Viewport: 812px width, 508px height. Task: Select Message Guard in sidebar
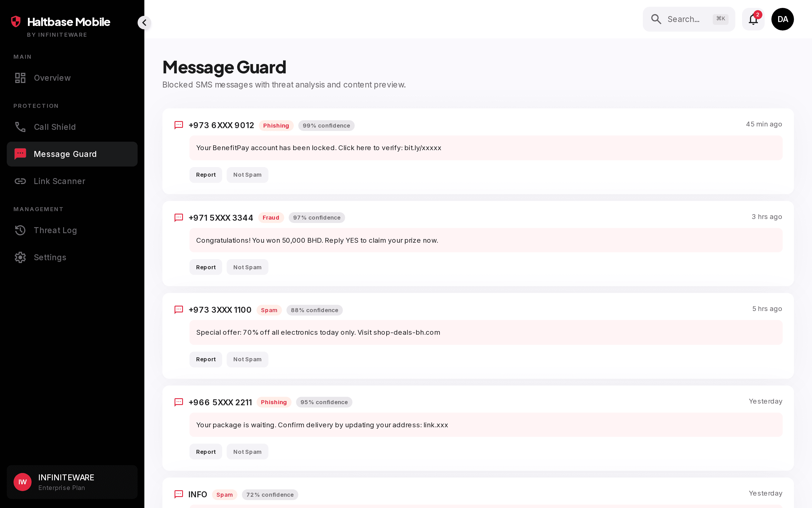[72, 154]
